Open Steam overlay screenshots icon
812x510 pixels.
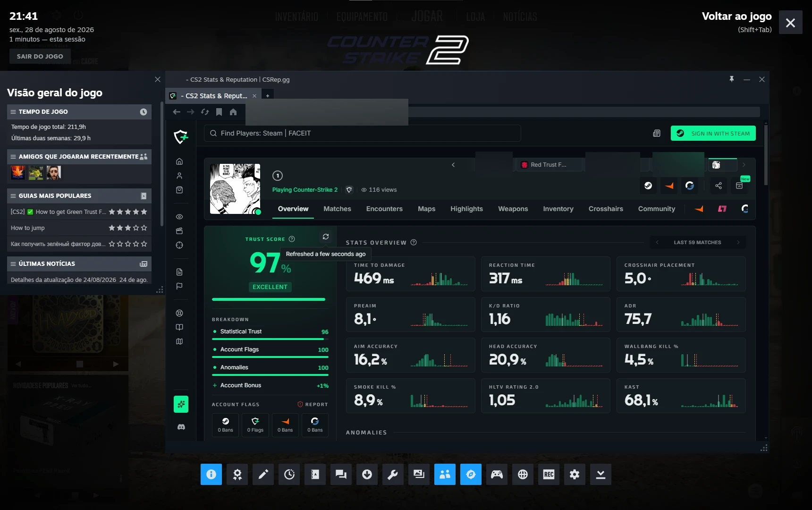tap(419, 475)
